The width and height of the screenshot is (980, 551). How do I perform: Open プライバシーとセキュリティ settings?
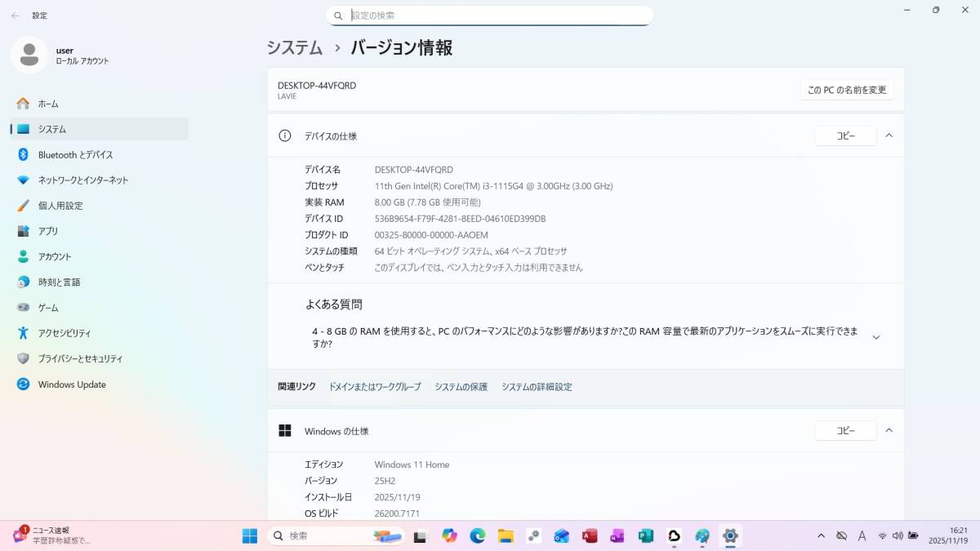point(80,358)
